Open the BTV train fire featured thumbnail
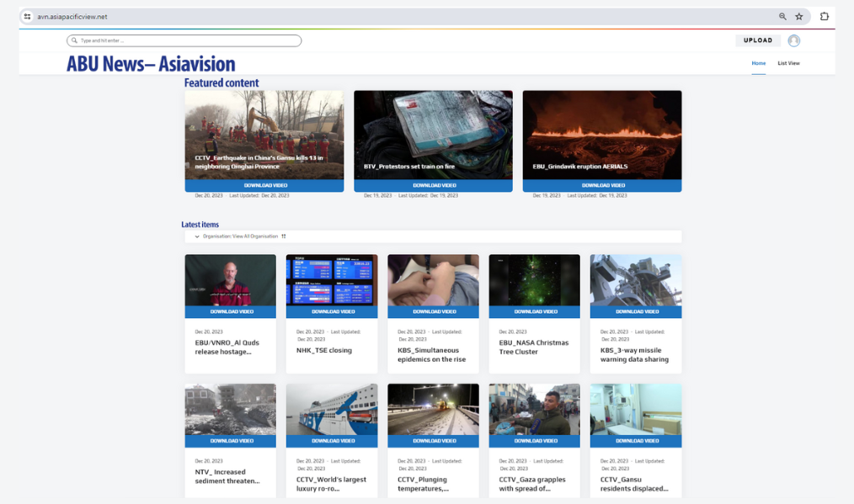 433,135
